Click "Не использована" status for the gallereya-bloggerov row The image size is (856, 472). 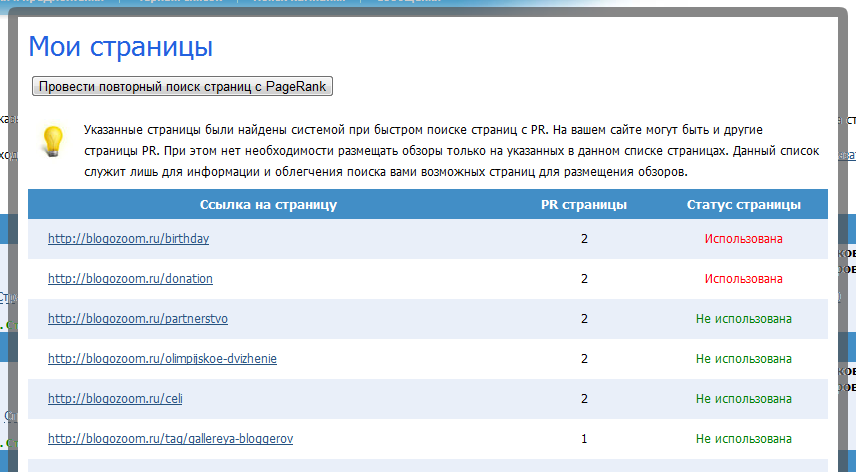(743, 439)
